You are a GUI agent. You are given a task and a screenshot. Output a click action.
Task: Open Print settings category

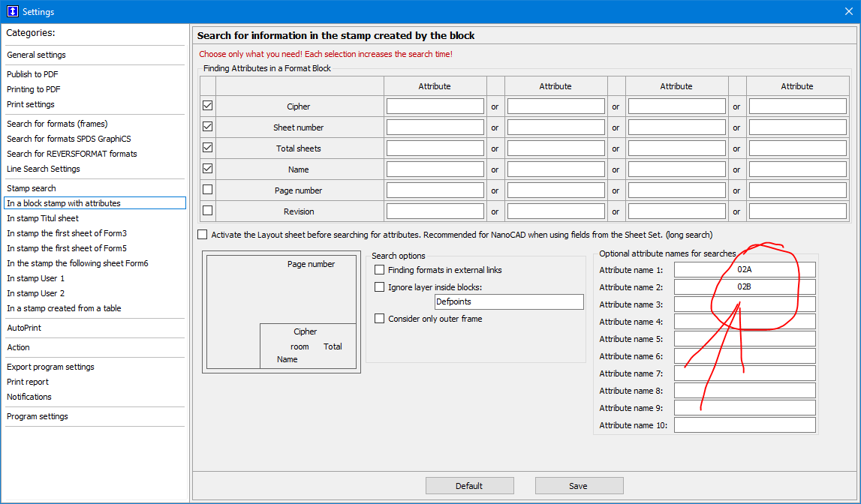[31, 104]
